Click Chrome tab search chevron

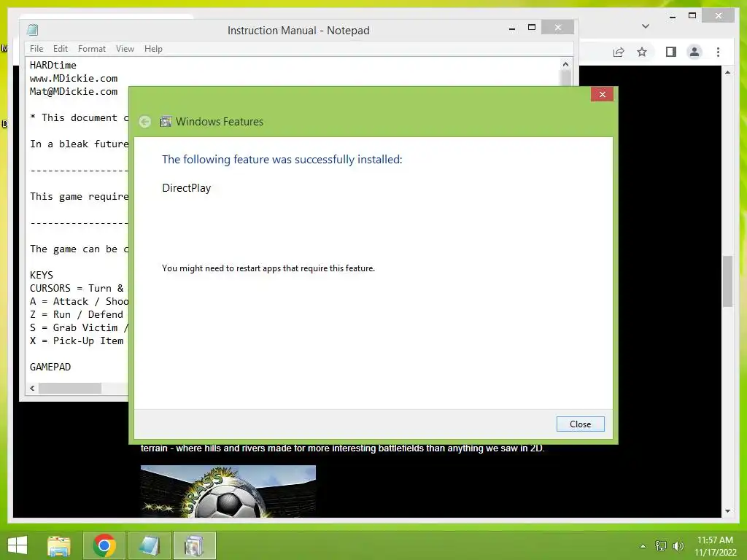point(646,26)
